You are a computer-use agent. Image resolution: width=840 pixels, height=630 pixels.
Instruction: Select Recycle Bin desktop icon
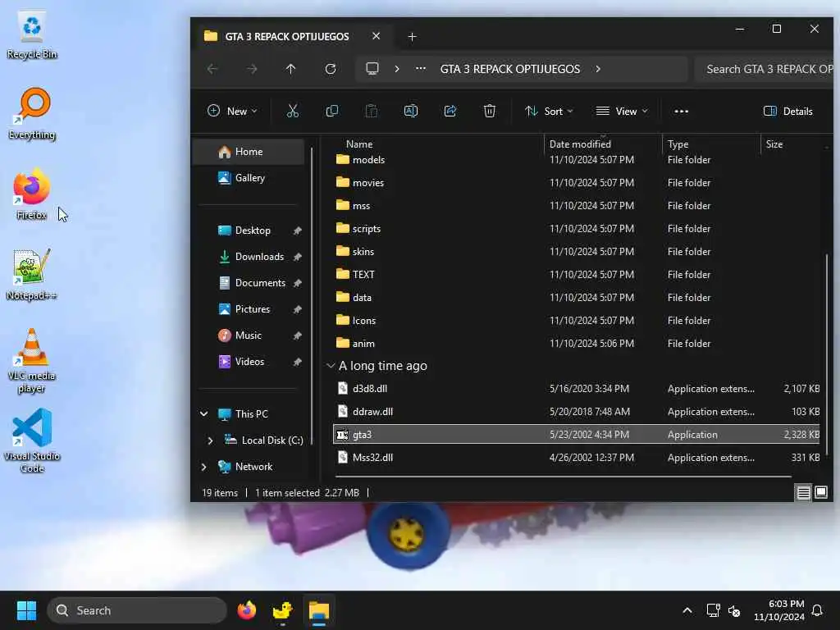click(32, 34)
